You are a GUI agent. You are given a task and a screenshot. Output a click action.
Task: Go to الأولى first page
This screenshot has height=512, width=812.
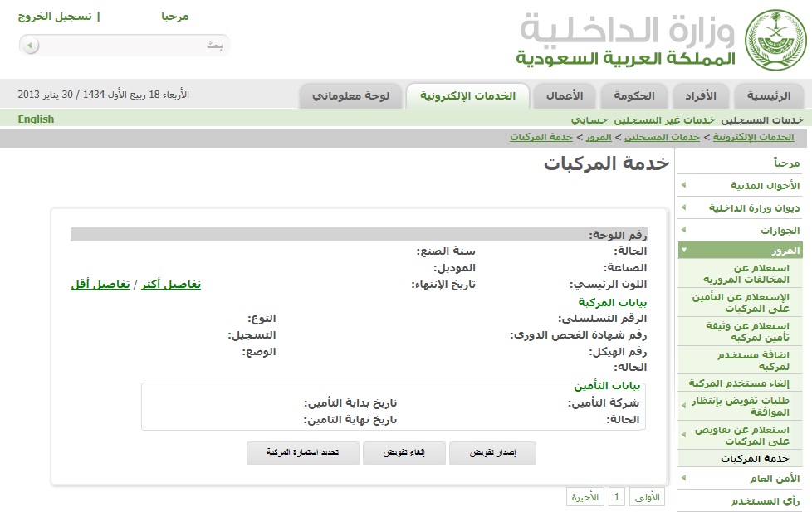click(647, 497)
